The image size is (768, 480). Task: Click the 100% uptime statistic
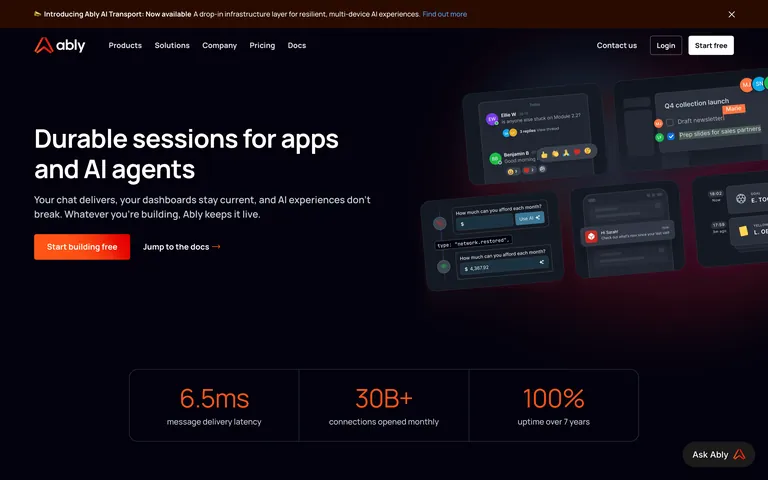554,398
